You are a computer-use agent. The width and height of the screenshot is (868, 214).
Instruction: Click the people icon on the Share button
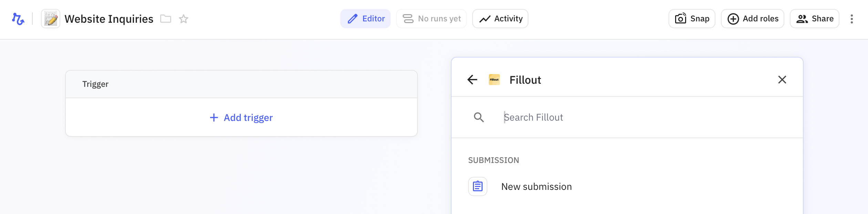pos(803,19)
